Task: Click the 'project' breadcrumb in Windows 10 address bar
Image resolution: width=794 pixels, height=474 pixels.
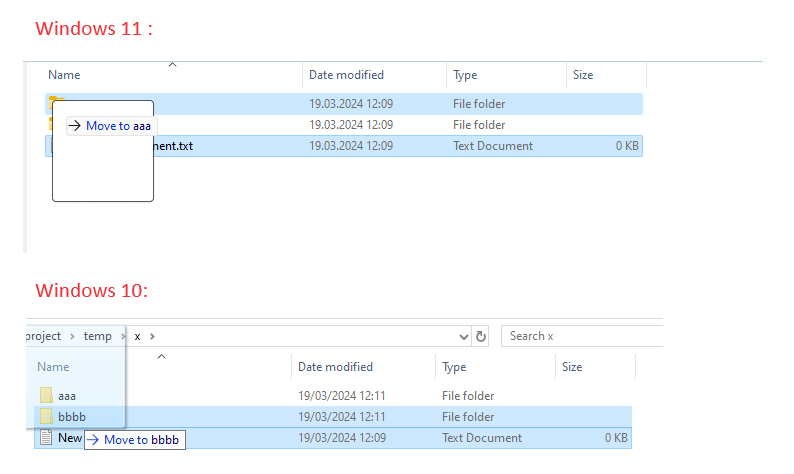Action: coord(43,336)
